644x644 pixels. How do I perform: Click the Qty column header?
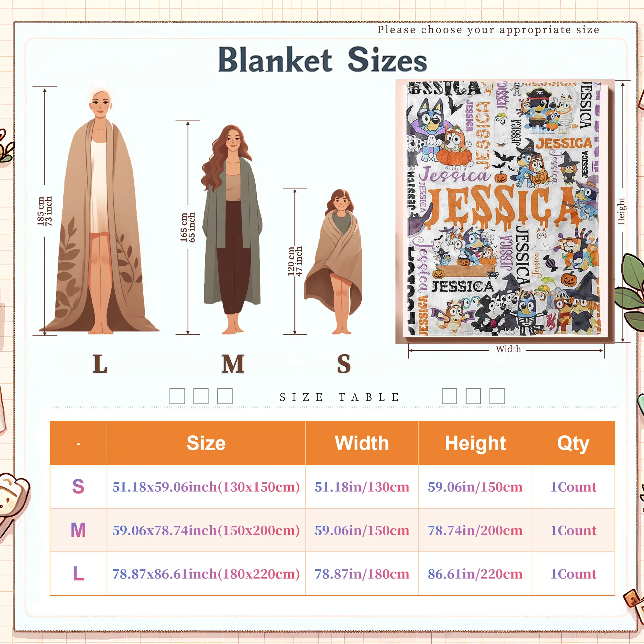tap(573, 443)
